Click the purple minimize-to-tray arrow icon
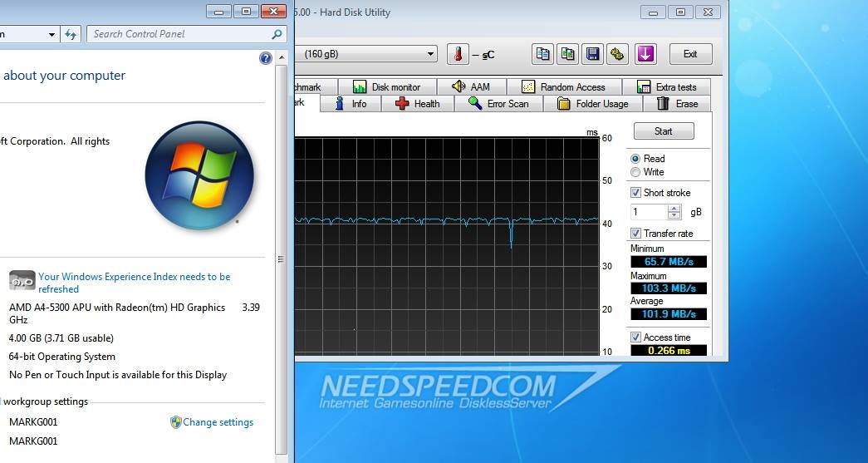The width and height of the screenshot is (868, 463). [645, 54]
